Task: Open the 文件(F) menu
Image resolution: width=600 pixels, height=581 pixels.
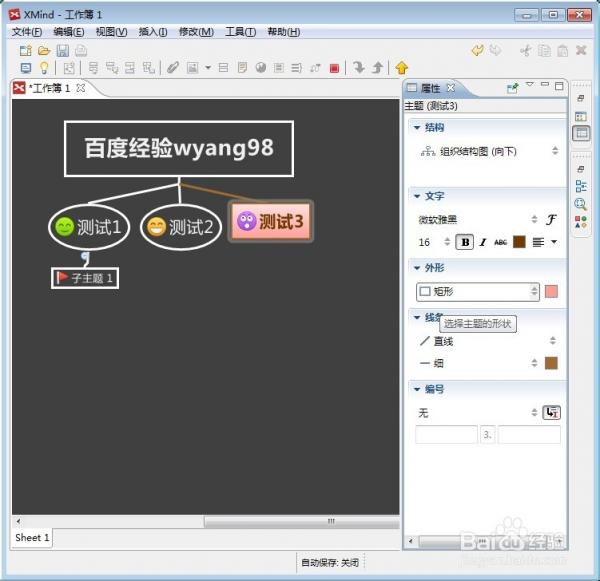Action: [x=27, y=32]
